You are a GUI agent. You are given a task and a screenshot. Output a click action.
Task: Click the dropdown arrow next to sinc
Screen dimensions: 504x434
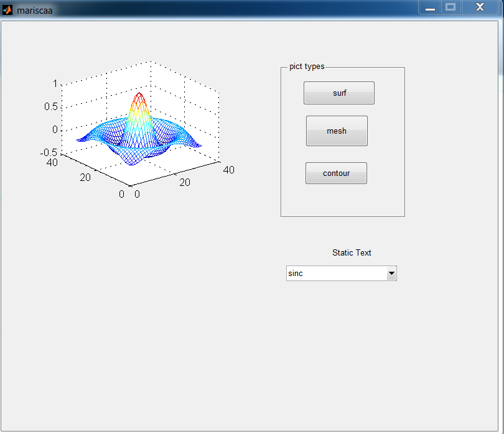coord(392,273)
